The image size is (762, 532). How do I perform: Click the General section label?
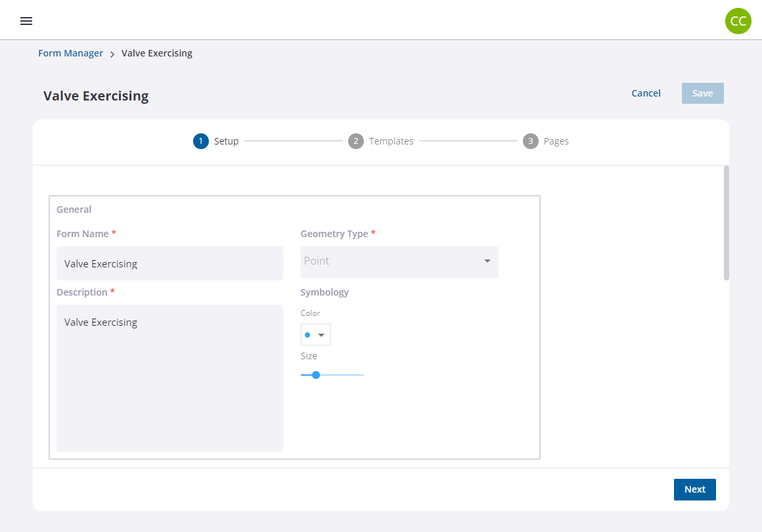pos(74,210)
